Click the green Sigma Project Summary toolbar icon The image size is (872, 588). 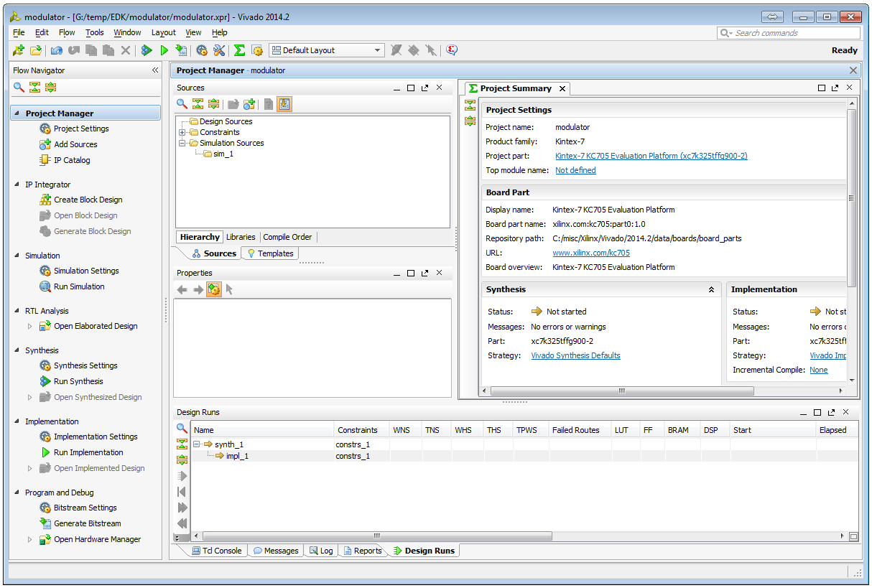240,50
